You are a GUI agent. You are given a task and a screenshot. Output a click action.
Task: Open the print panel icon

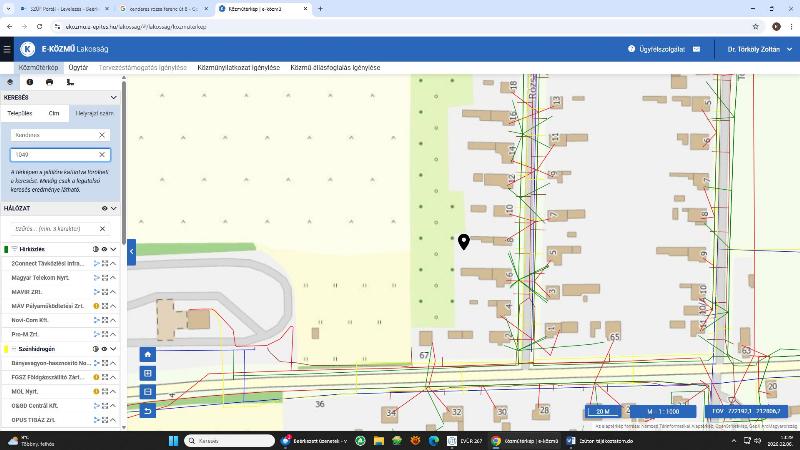coord(49,82)
